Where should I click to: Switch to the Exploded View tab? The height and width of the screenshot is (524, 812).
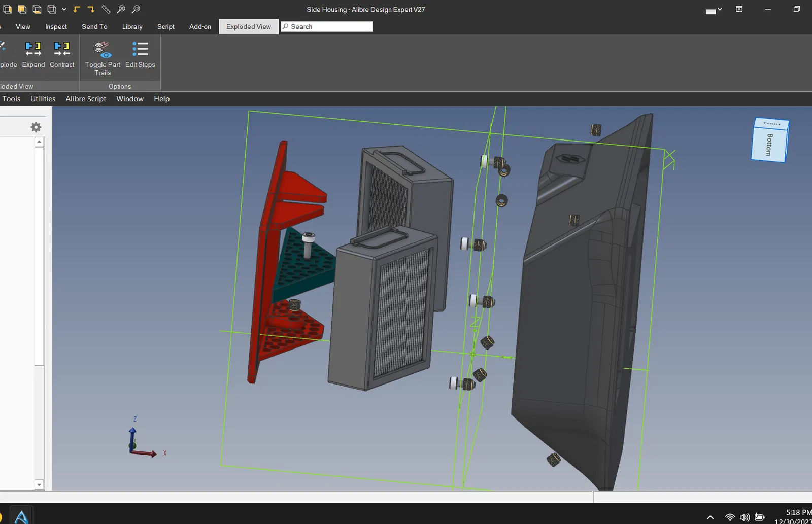[x=249, y=27]
